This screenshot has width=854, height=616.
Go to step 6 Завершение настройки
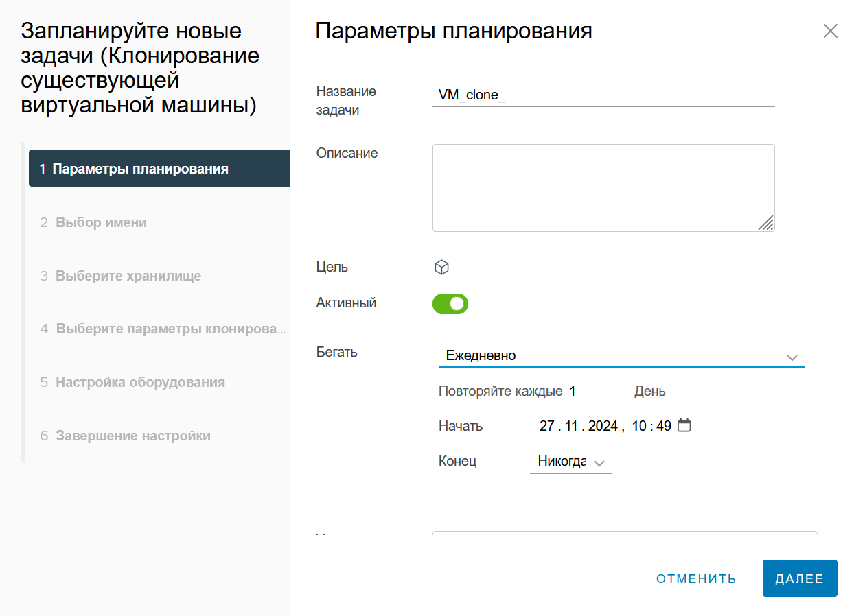[125, 436]
